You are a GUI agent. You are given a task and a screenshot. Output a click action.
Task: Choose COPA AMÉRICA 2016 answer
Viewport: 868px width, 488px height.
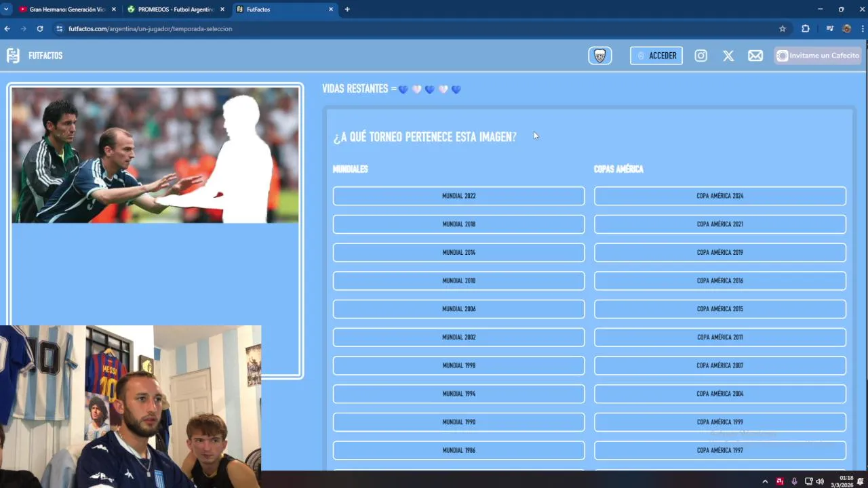720,281
